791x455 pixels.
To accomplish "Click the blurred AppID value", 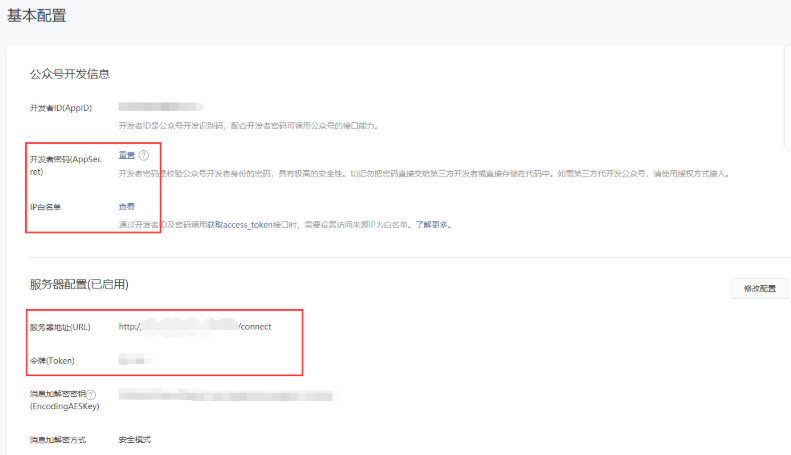I will coord(161,106).
